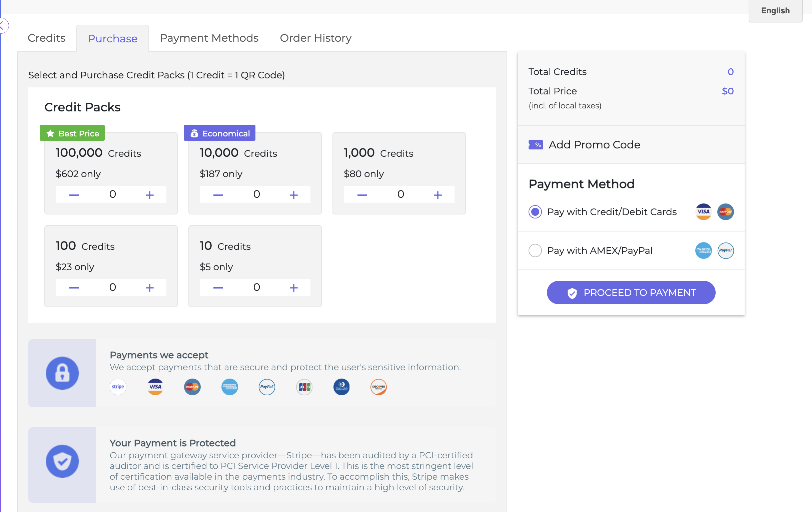Select Pay with Credit/Debit Cards option

pyautogui.click(x=535, y=212)
